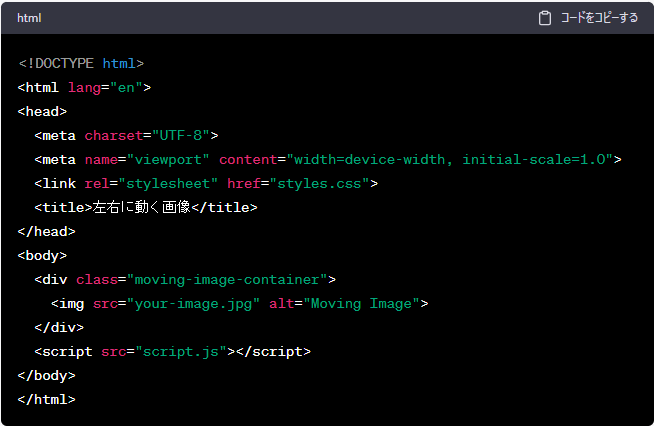Click the <!DOCTYPE html> line
Viewport: 654px width, 426px height.
coord(81,63)
